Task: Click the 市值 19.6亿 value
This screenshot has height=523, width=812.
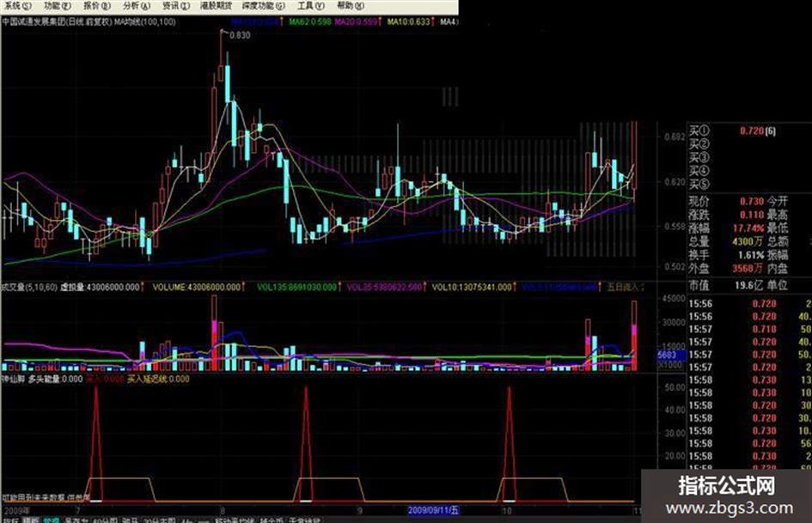Action: click(x=748, y=285)
